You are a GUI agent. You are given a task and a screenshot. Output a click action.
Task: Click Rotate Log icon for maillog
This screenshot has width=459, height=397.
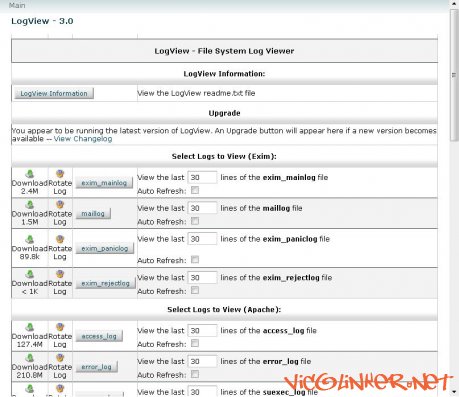click(x=60, y=204)
